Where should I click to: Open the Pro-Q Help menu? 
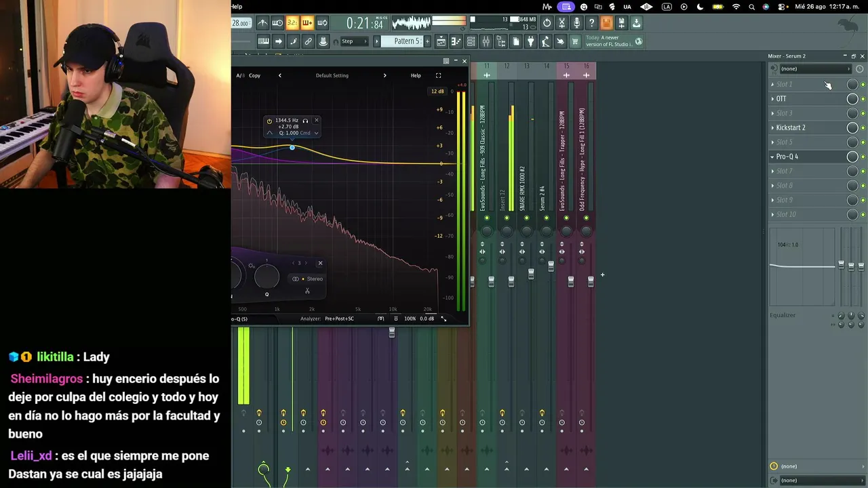(x=416, y=75)
